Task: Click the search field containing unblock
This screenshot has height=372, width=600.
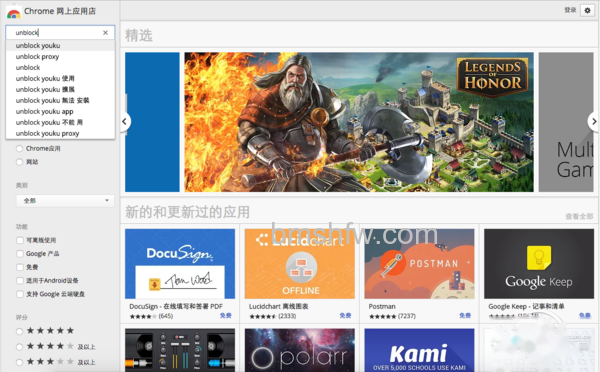Action: [x=60, y=33]
